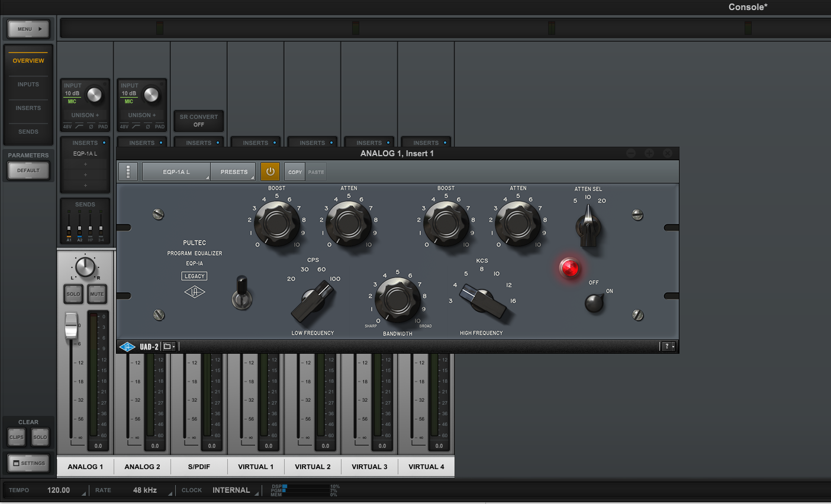Viewport: 831px width, 504px height.
Task: Toggle 48V phantom power on Analog 1
Action: [67, 127]
